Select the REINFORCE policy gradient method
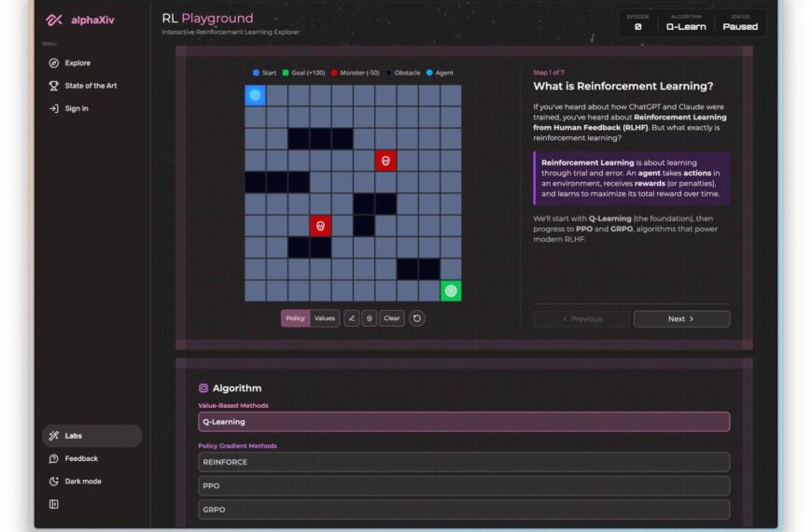Screen dimensions: 812x532 464,462
